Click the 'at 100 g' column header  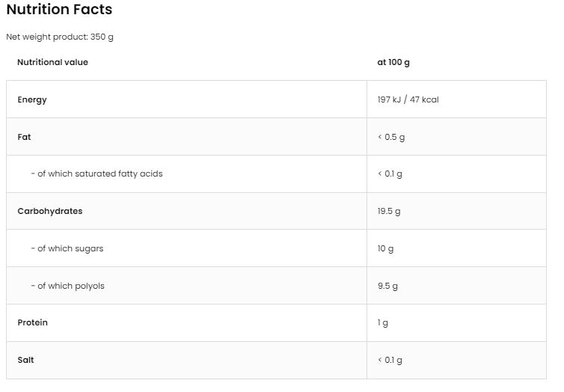click(393, 62)
